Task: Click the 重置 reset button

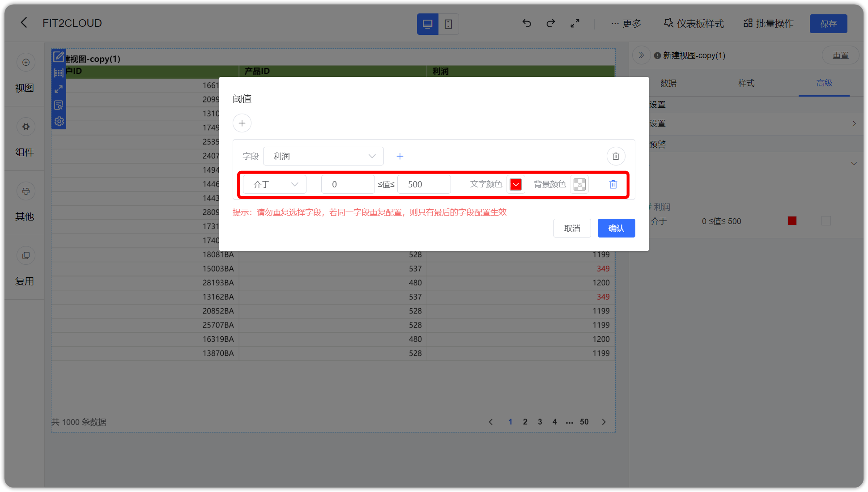Action: [x=840, y=55]
